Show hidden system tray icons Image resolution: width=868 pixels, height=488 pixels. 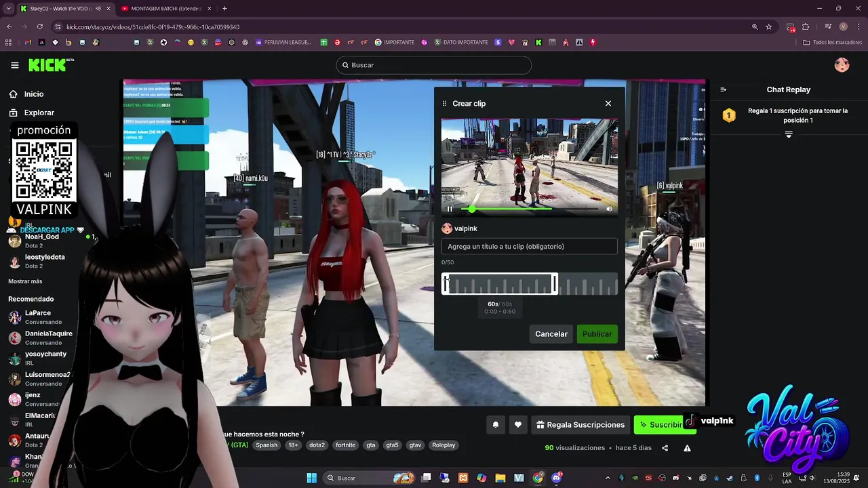[608, 478]
